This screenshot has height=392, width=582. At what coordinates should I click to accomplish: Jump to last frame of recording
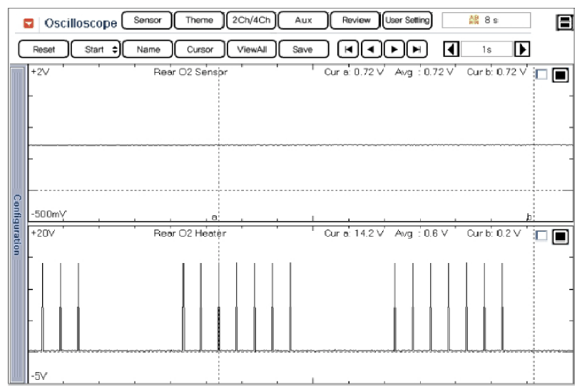[416, 49]
